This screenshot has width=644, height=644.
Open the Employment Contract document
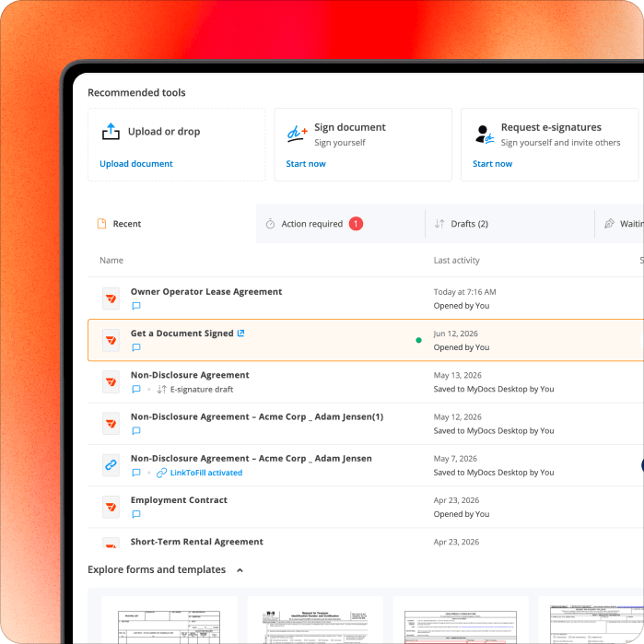[179, 500]
